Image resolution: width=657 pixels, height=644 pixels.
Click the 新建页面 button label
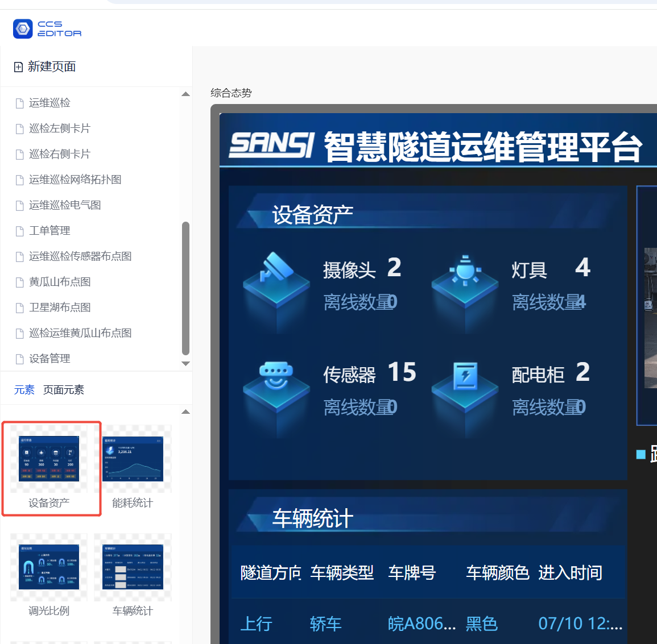[x=52, y=67]
